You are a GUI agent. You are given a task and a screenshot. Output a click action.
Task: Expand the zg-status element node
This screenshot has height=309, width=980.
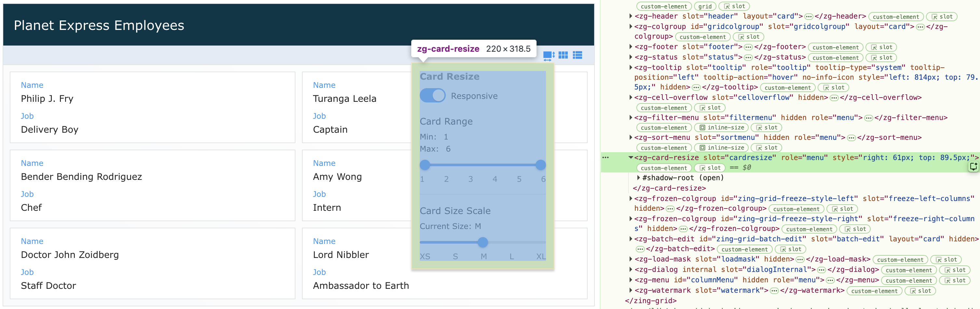630,57
